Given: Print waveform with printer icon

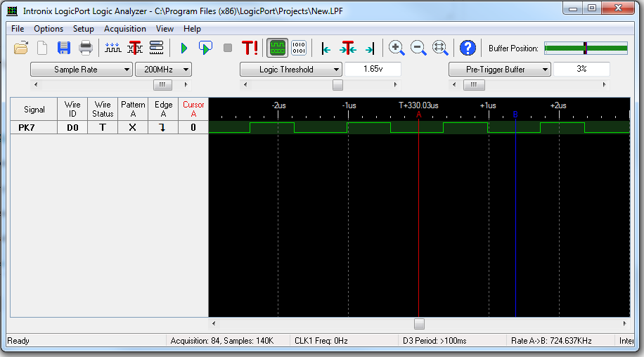Looking at the screenshot, I should [x=86, y=48].
